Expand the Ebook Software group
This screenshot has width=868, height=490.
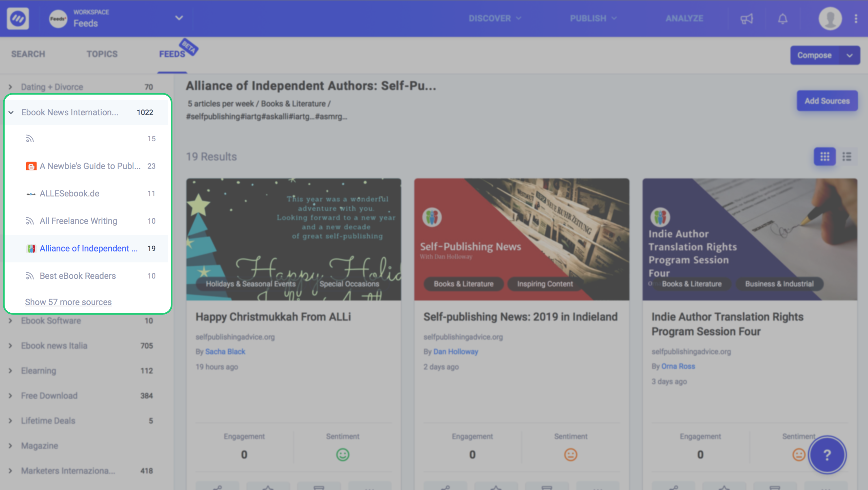[x=11, y=321]
